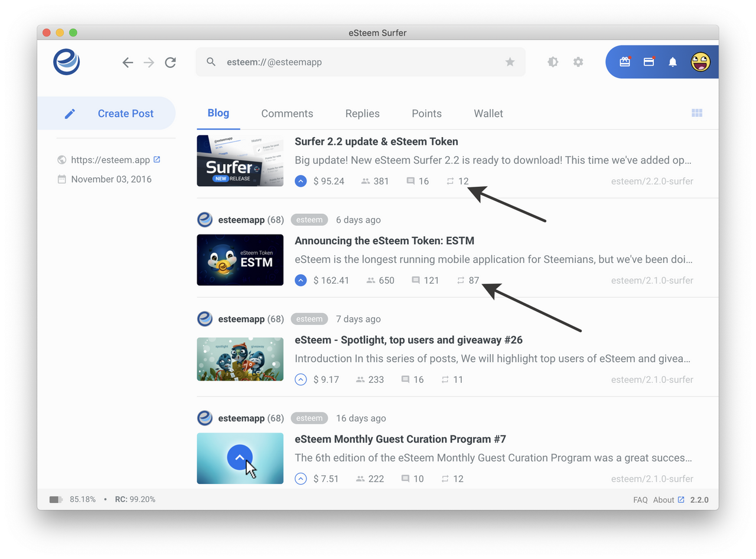This screenshot has width=756, height=559.
Task: Open Monthly Guest Curation Program #7 title
Action: click(x=400, y=439)
